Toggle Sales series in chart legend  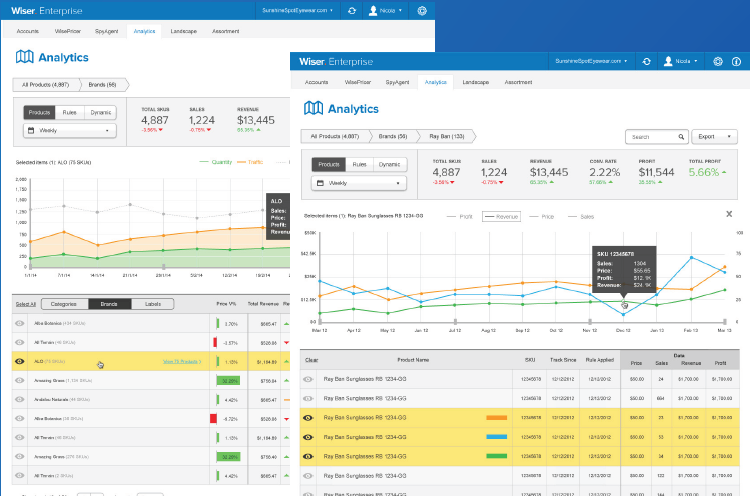coord(581,217)
